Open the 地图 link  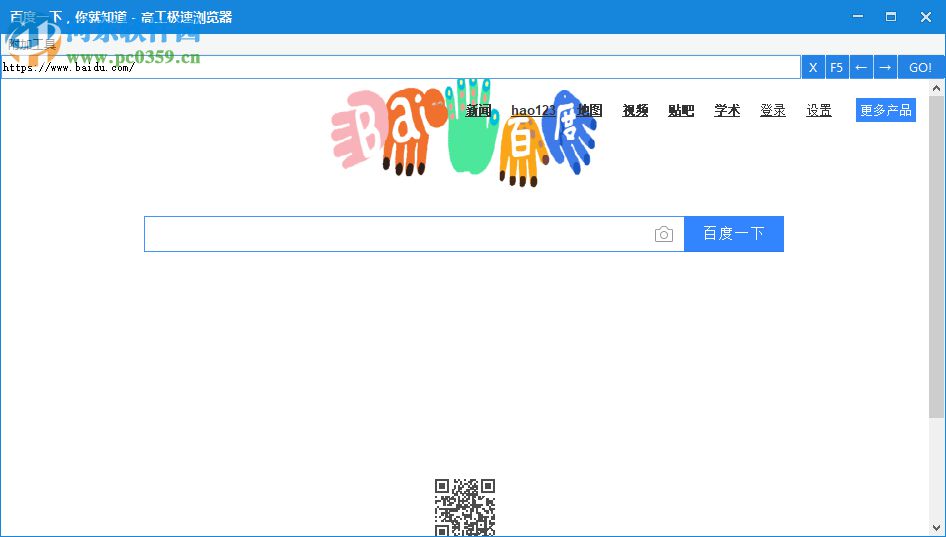(589, 110)
